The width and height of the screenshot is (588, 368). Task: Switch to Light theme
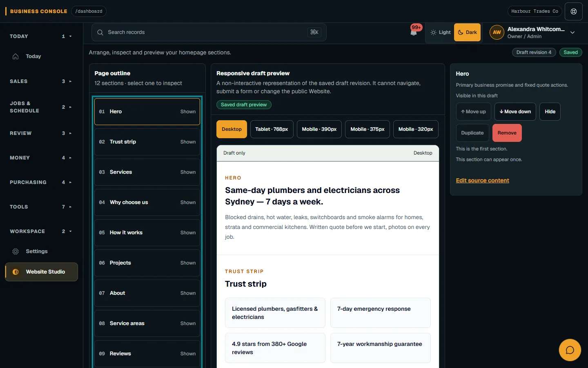[x=441, y=32]
